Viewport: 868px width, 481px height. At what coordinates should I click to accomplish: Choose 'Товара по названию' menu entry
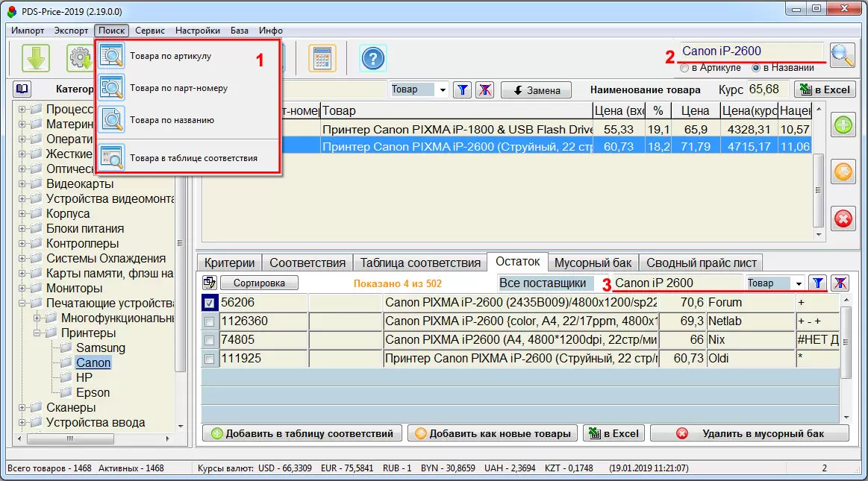[172, 119]
